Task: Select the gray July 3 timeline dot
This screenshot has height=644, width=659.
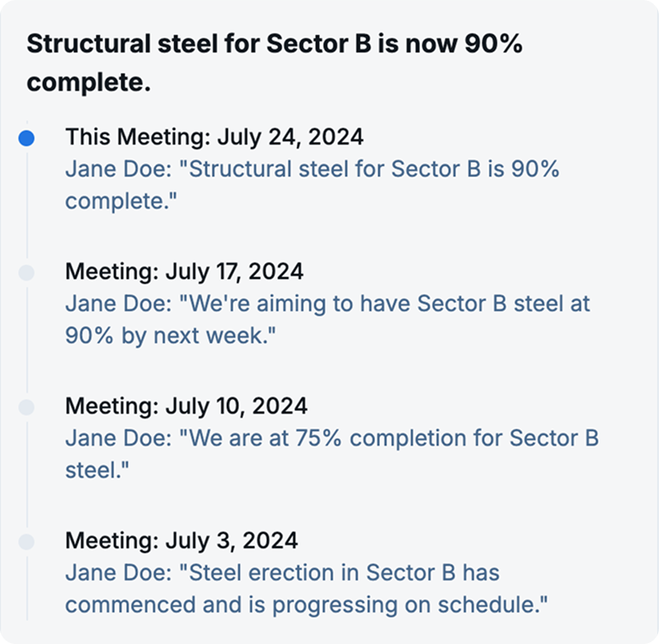Action: tap(26, 541)
